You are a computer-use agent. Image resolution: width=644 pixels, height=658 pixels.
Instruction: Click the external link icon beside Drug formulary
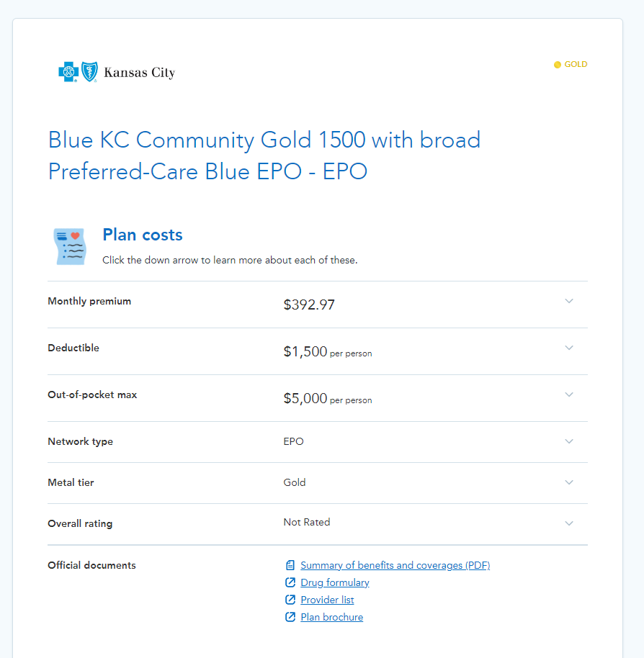[x=290, y=582]
